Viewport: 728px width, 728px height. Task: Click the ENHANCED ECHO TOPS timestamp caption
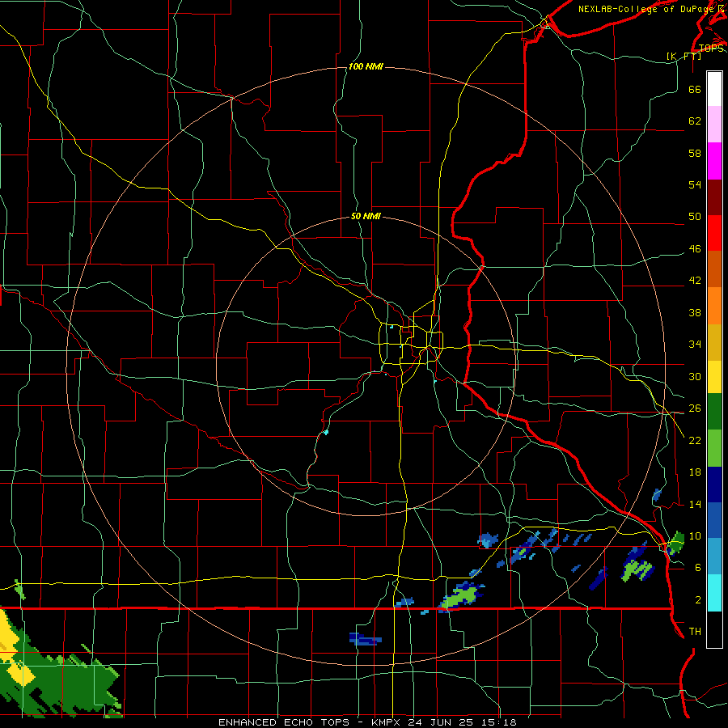[x=367, y=722]
